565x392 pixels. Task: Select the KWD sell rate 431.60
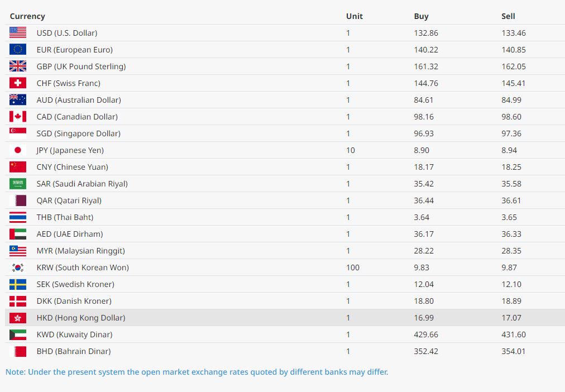[x=514, y=334]
